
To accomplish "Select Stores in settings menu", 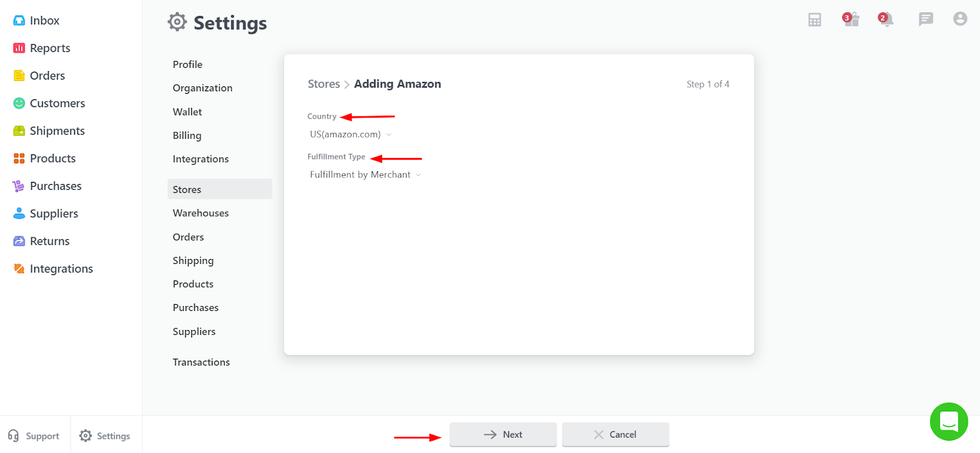I will pyautogui.click(x=220, y=189).
